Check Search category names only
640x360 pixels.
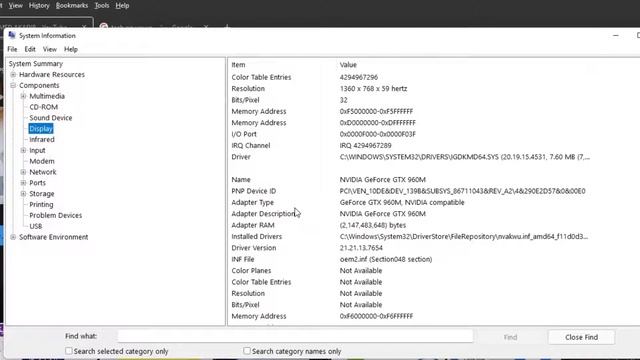click(x=247, y=351)
